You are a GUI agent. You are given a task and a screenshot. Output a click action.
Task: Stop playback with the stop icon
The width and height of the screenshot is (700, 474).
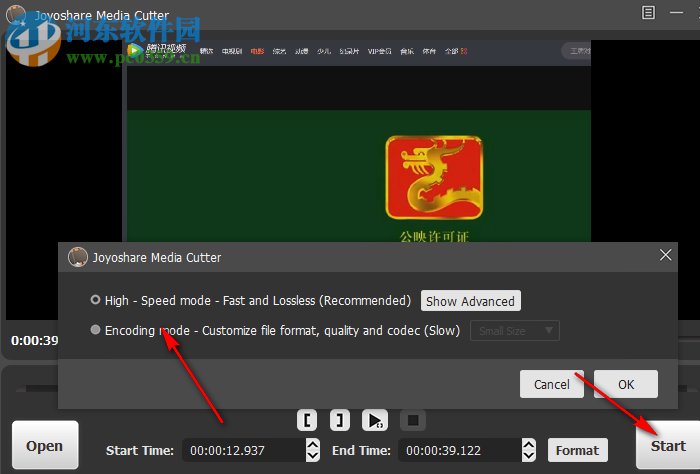[413, 420]
